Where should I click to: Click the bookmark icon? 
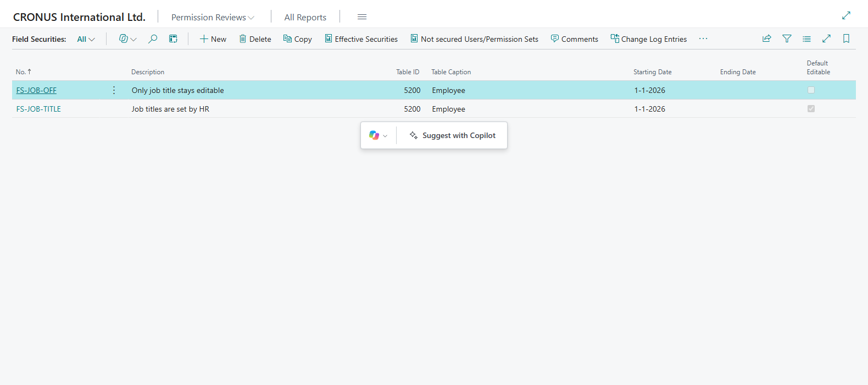pyautogui.click(x=846, y=38)
